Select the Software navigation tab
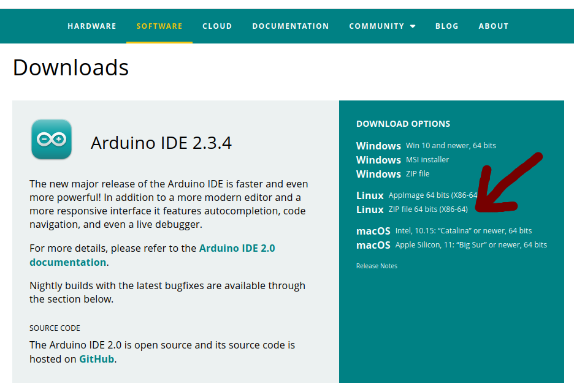 159,26
